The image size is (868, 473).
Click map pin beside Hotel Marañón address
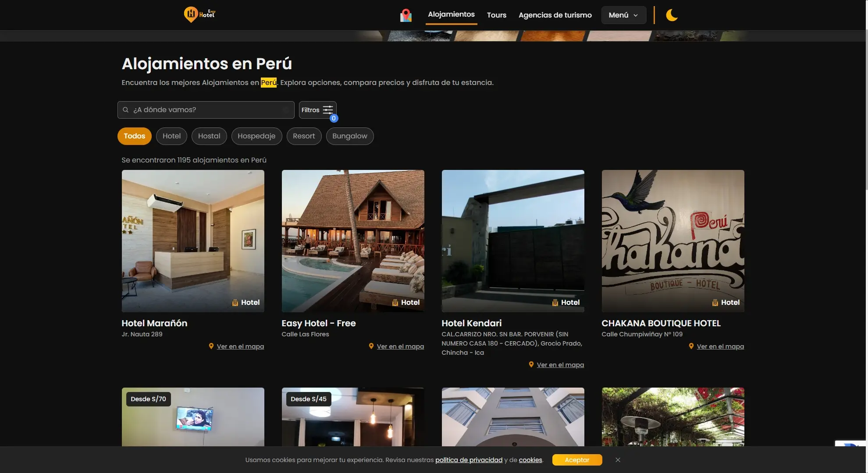pyautogui.click(x=211, y=346)
